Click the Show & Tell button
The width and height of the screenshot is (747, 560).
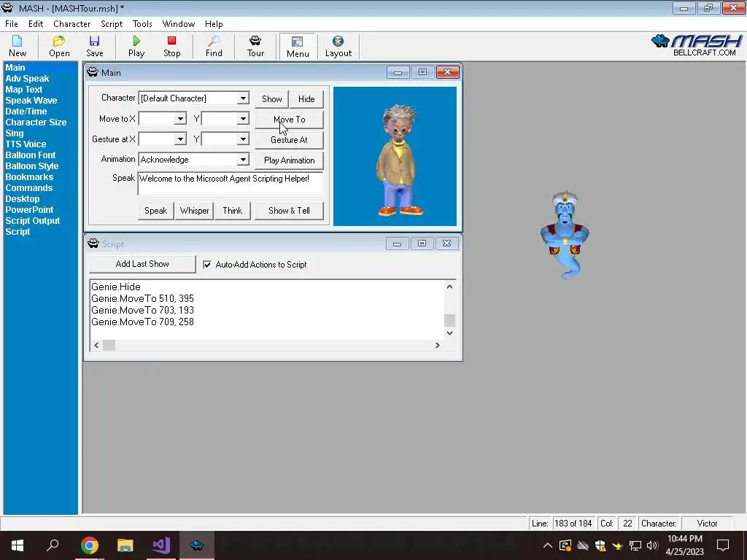[x=289, y=211]
